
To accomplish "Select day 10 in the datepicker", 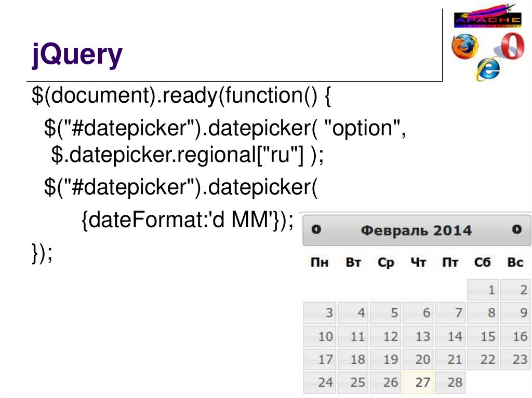I will tap(320, 336).
